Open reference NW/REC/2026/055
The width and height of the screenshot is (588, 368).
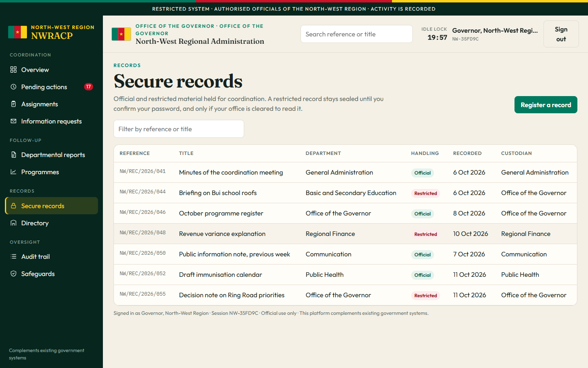coord(143,294)
